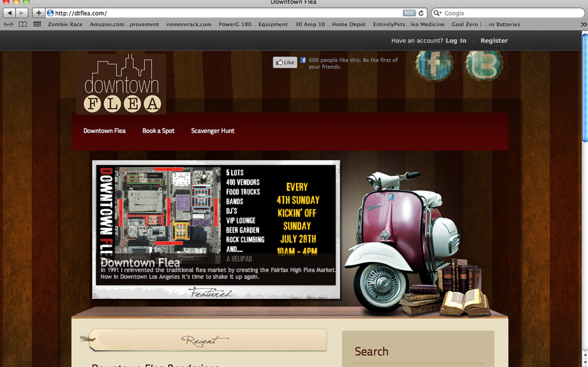Screen dimensions: 588x367
Task: Show all bookmarks book icon
Action: tap(23, 24)
